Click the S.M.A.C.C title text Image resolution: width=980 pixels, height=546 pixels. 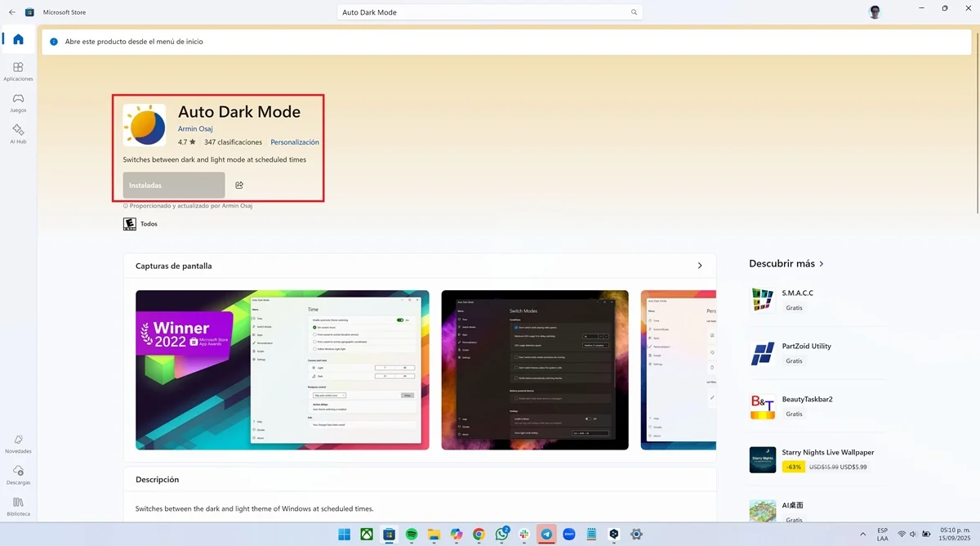[797, 293]
